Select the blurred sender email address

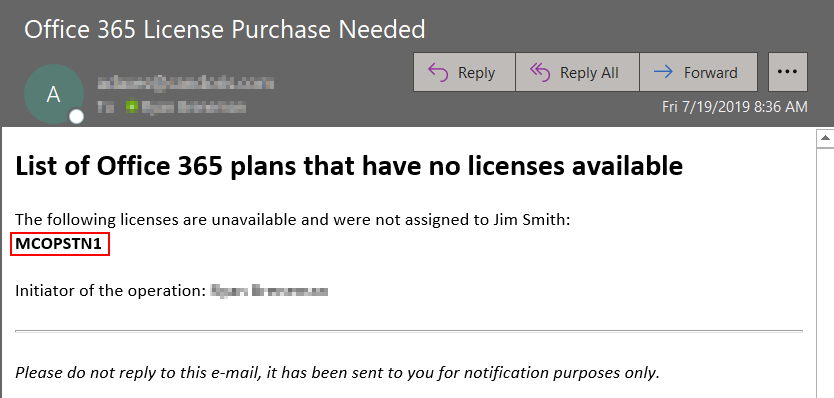click(186, 83)
